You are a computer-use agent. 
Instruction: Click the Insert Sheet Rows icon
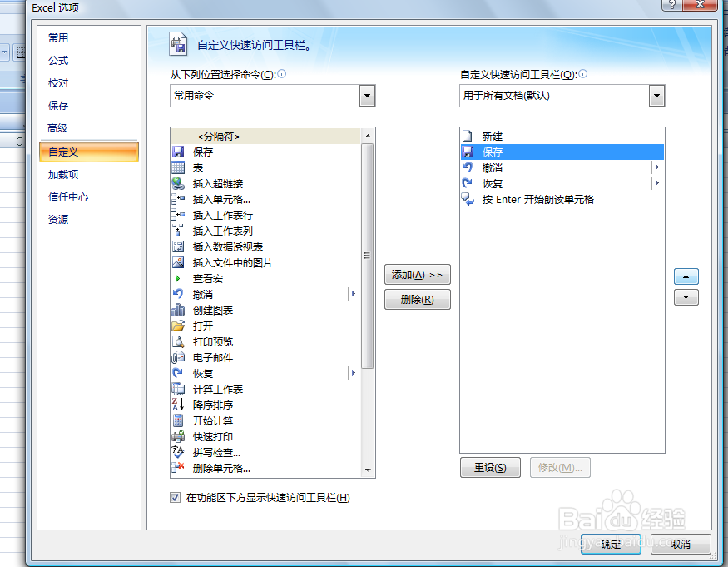[178, 215]
